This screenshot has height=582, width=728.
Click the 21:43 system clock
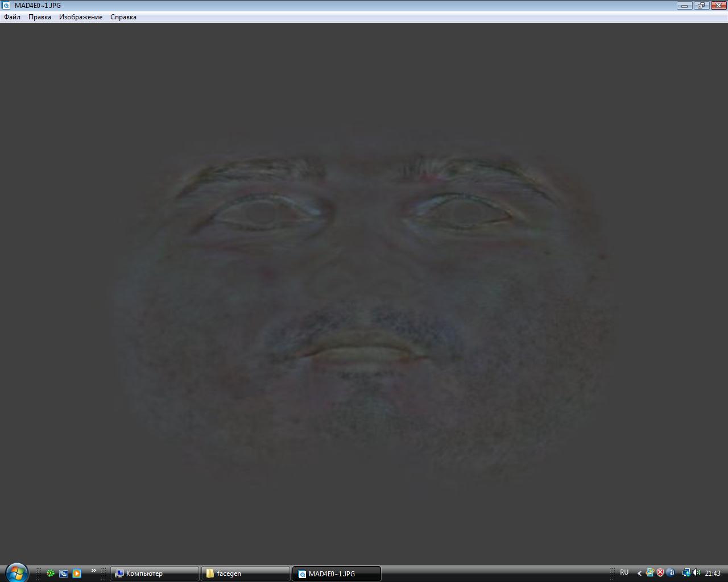[x=713, y=573]
